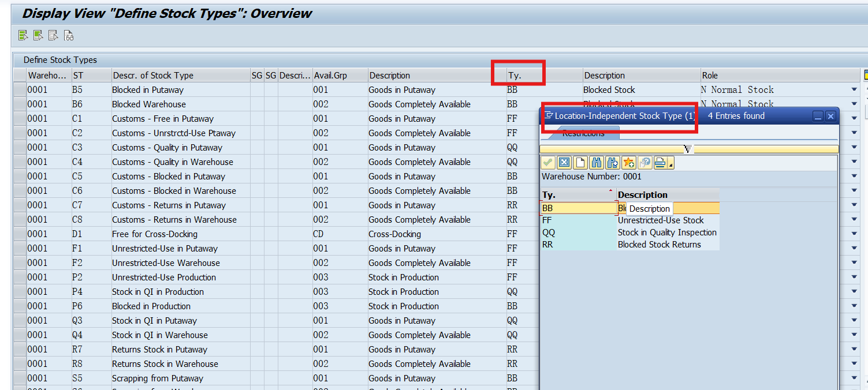Select the Find binoculars icon in the dialog
Image resolution: width=868 pixels, height=390 pixels.
595,162
